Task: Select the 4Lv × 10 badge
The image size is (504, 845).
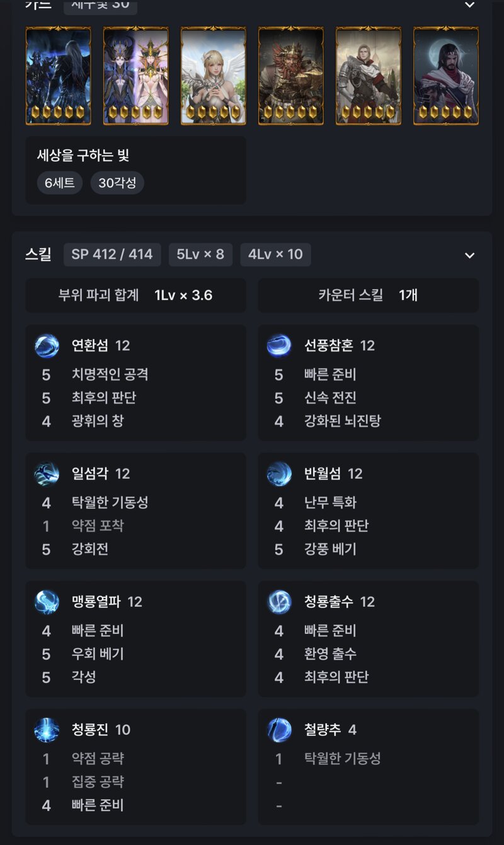Action: coord(275,255)
